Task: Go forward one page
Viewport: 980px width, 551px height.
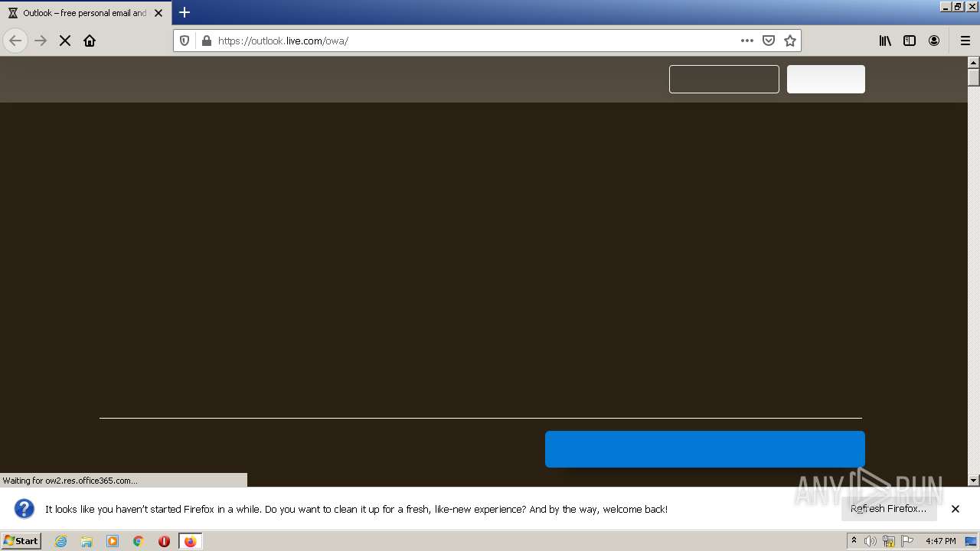Action: coord(41,41)
